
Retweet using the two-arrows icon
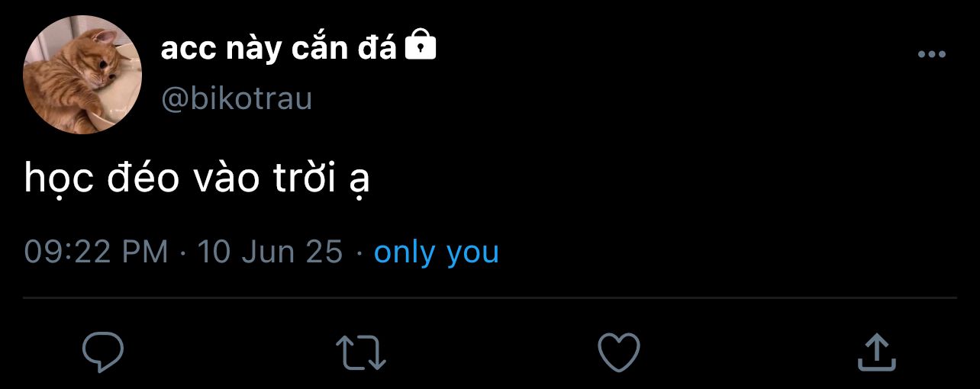coord(361,352)
